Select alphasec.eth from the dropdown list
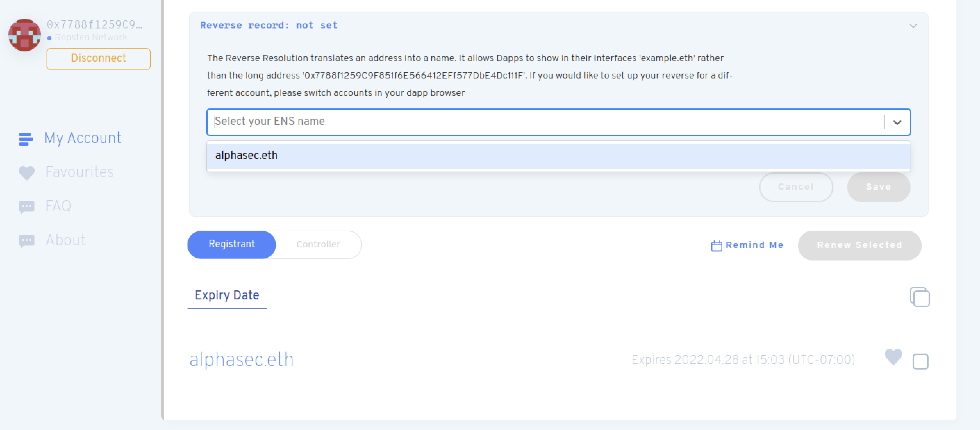This screenshot has height=430, width=980. point(246,155)
